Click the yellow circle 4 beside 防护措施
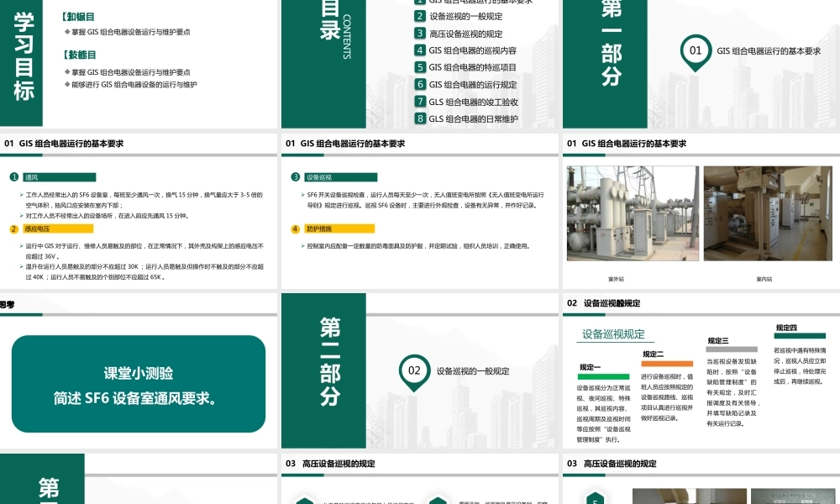The height and width of the screenshot is (504, 840). (x=295, y=228)
